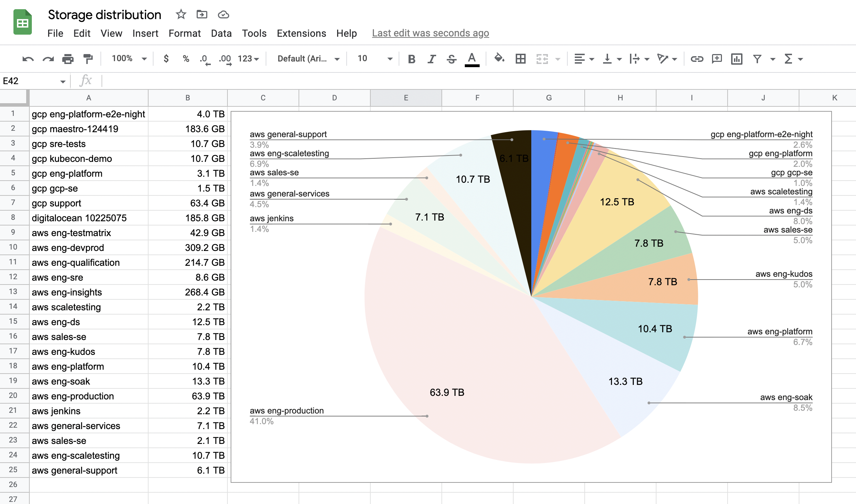This screenshot has width=856, height=504.
Task: Expand filter views arrow
Action: click(x=773, y=59)
